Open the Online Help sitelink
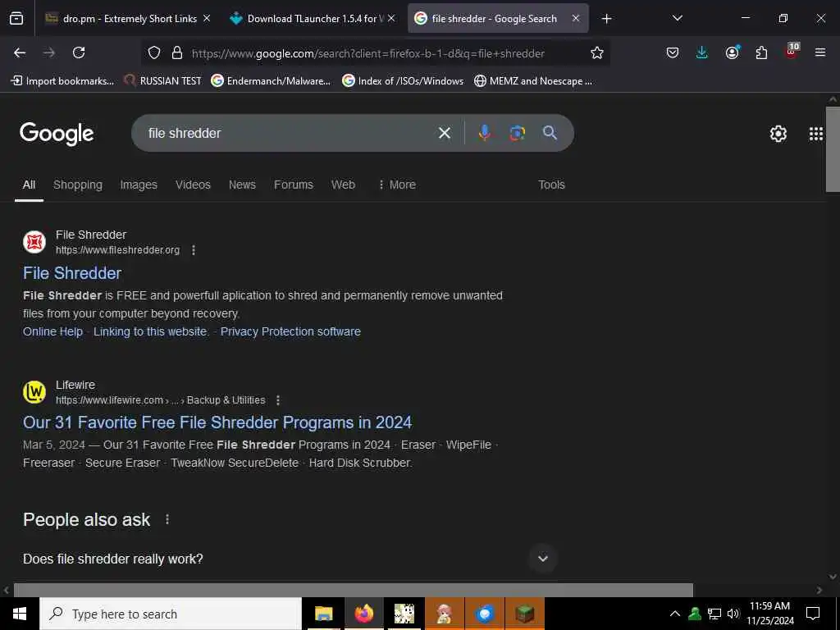 [x=53, y=331]
